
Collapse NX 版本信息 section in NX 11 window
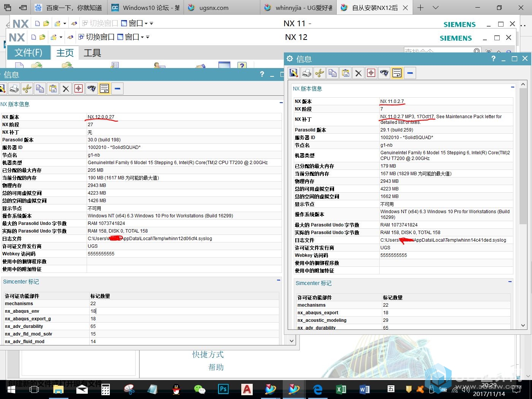coord(512,87)
